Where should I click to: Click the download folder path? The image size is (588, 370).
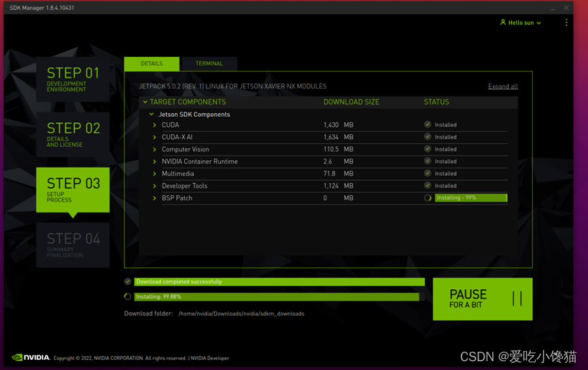click(x=241, y=314)
